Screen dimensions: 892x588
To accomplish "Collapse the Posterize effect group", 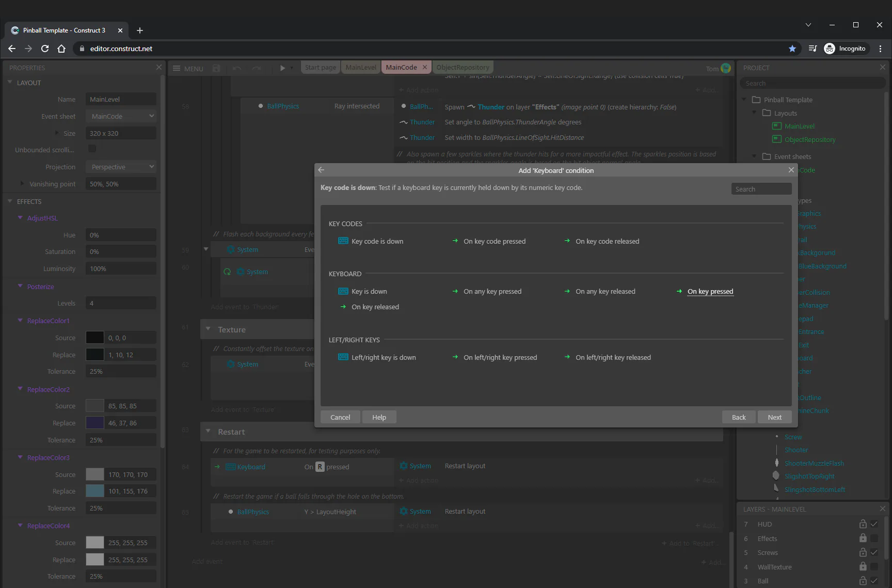I will click(20, 285).
